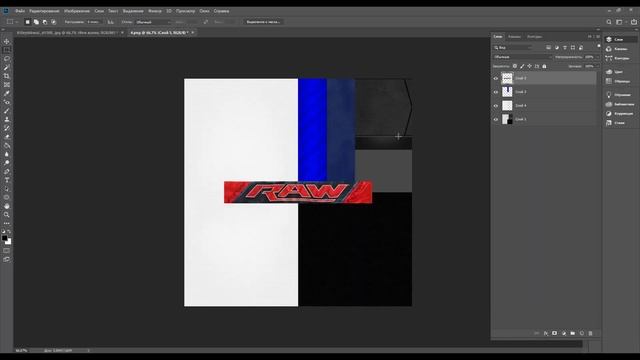Select the Clone Stamp tool
Image resolution: width=640 pixels, height=360 pixels.
click(x=7, y=119)
